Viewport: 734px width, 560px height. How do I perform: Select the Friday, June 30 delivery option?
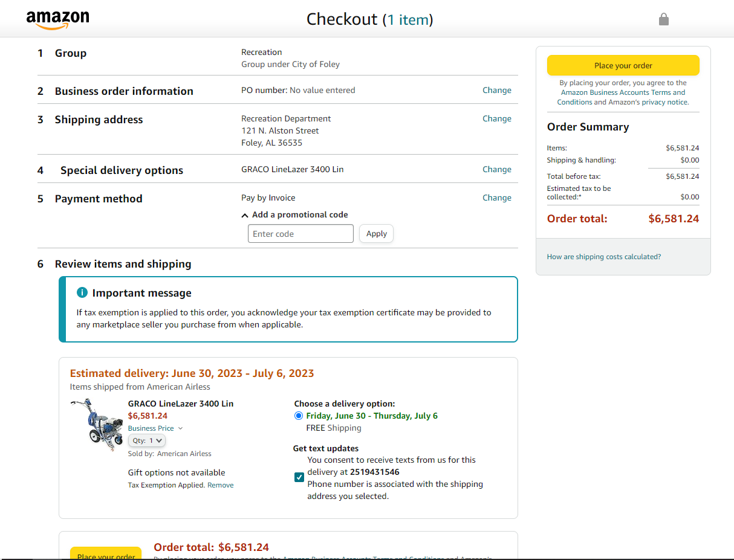click(x=299, y=416)
